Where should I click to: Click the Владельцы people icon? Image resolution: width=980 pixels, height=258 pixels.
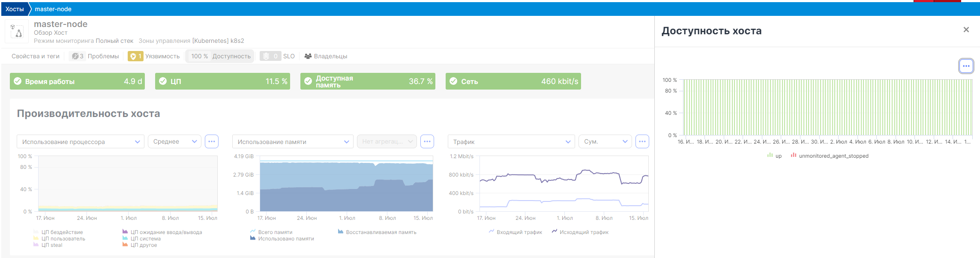(x=308, y=56)
